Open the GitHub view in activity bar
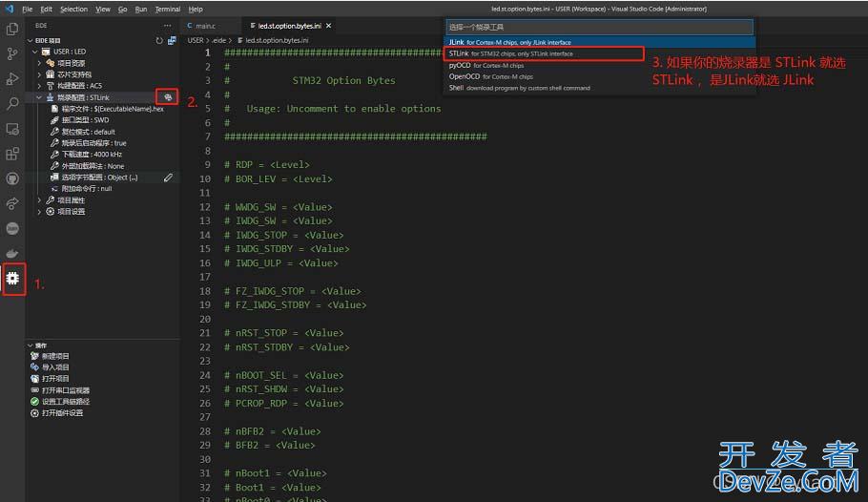This screenshot has width=868, height=502. pyautogui.click(x=12, y=178)
